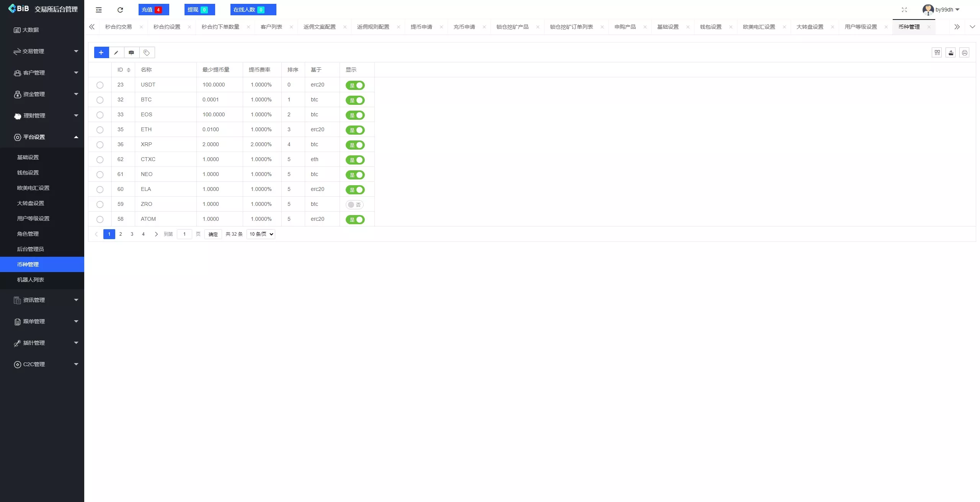The image size is (980, 502).
Task: Collapse the sidebar with the hamburger icon
Action: [98, 10]
